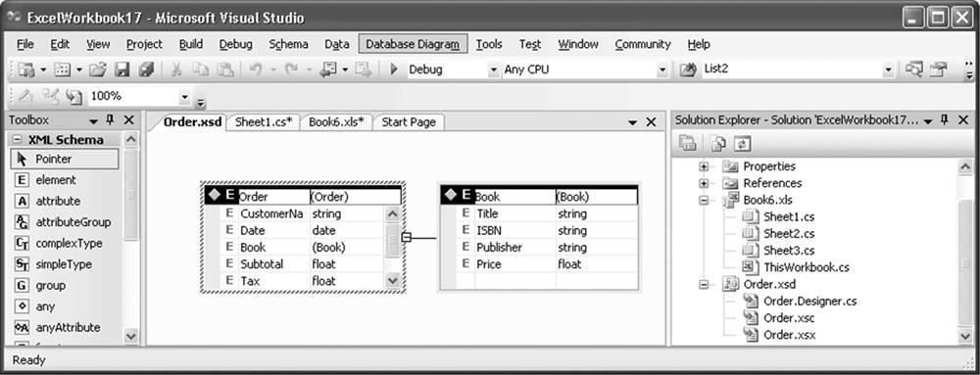Open the Database Diagram menu
The image size is (980, 375).
(x=413, y=44)
